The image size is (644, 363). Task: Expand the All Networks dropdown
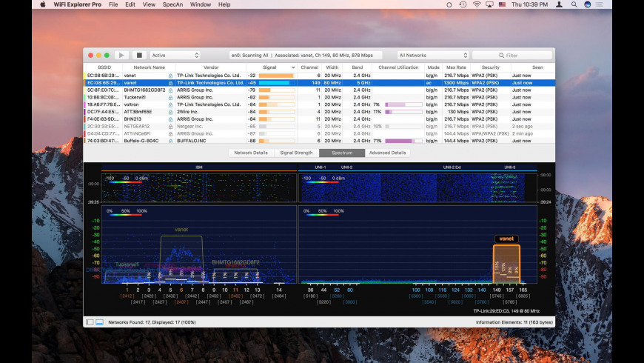(433, 55)
